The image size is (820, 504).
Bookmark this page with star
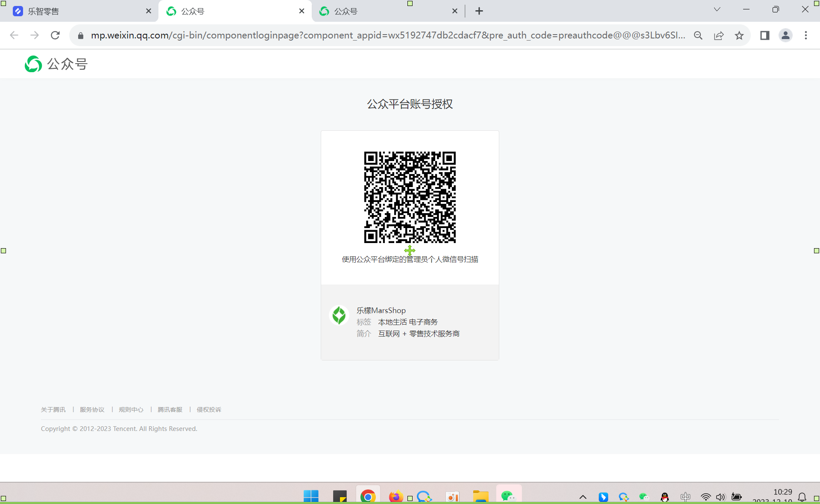739,35
